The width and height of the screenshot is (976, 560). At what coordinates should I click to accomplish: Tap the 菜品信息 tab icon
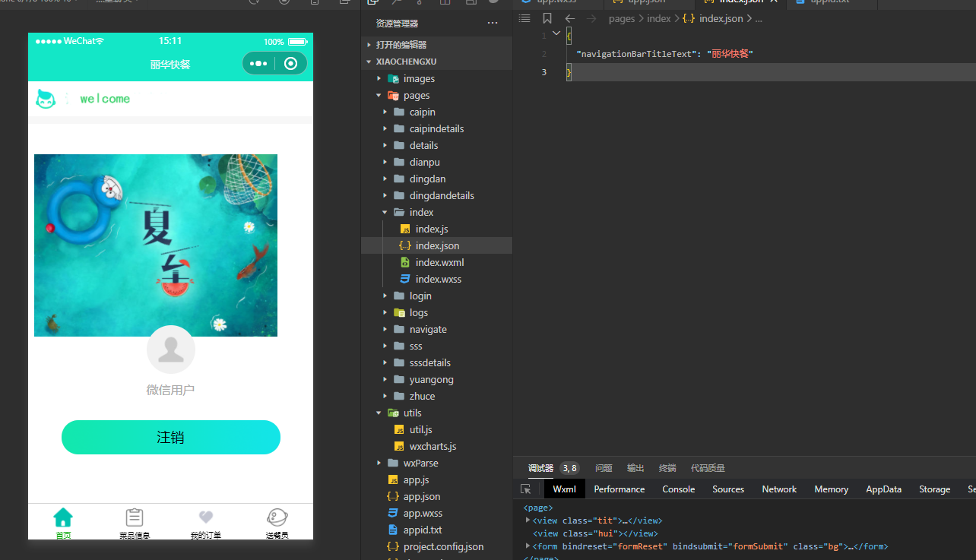point(135,517)
